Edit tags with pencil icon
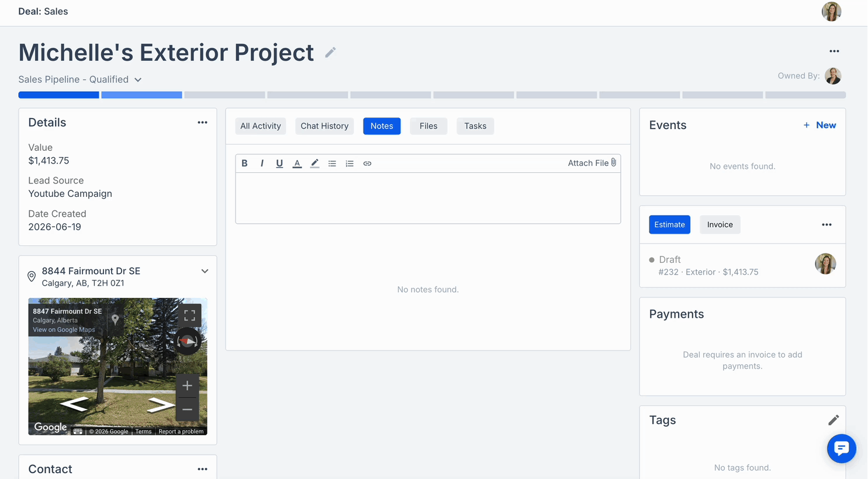The height and width of the screenshot is (479, 868). 834,420
